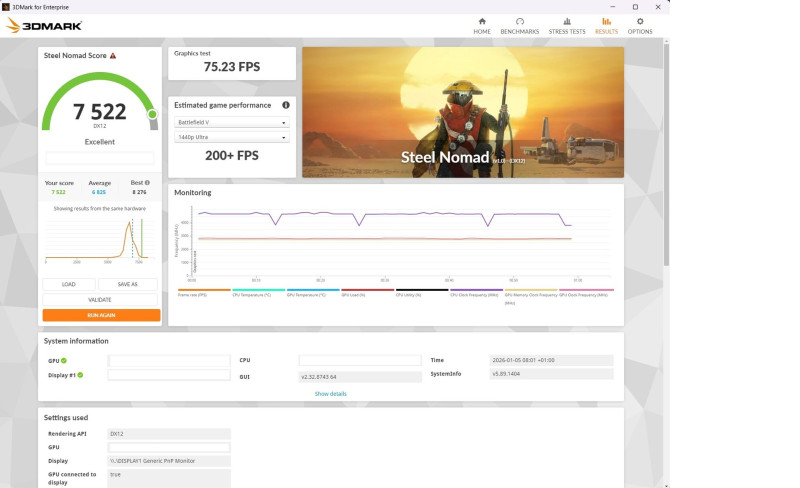800x488 pixels.
Task: Click the GPU name field in System information
Action: pos(169,361)
